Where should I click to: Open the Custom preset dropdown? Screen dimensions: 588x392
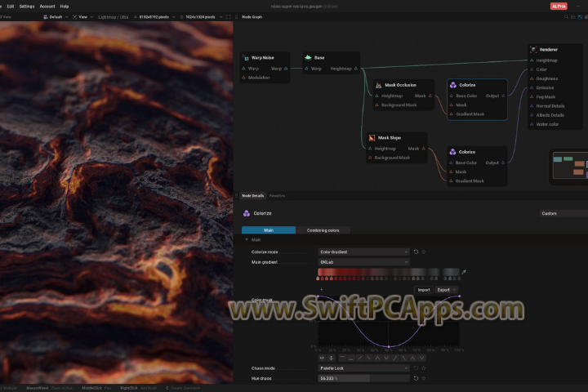563,213
